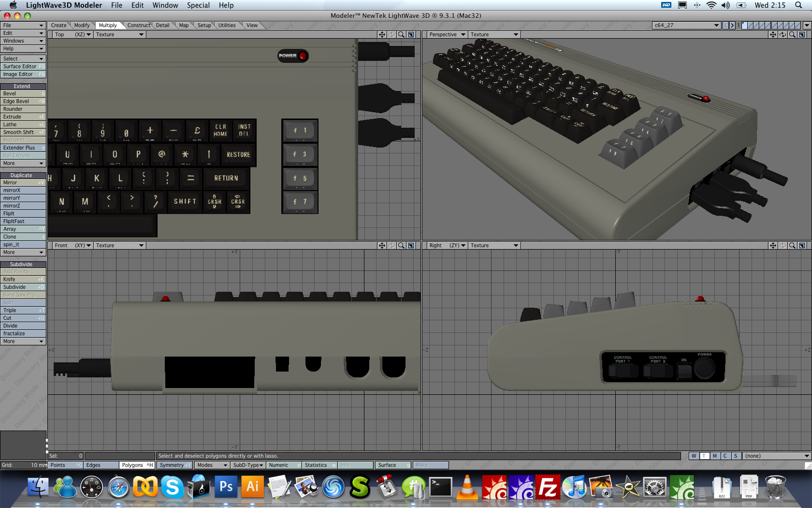The height and width of the screenshot is (508, 812).
Task: Switch to Polygons selection mode
Action: point(137,465)
